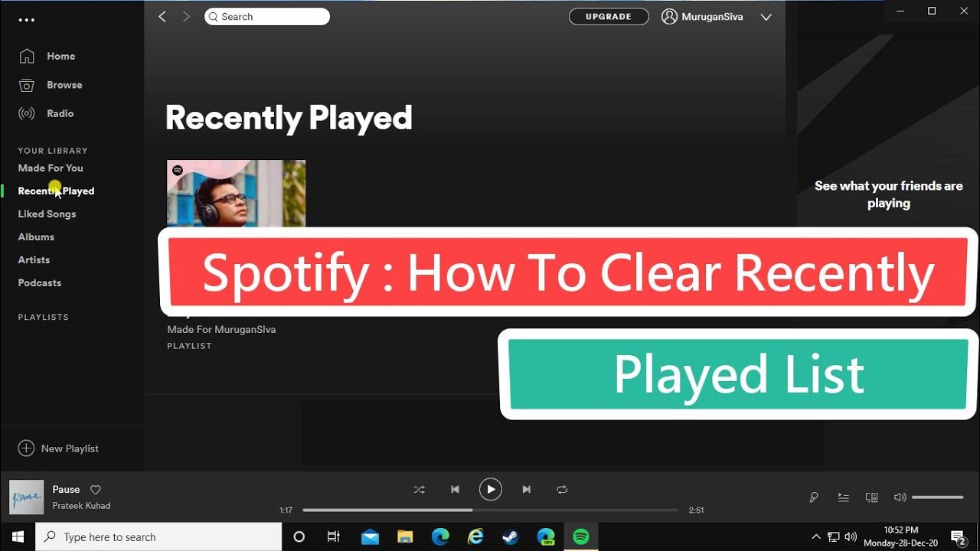
Task: Open the taskbar clock and date
Action: tap(901, 536)
